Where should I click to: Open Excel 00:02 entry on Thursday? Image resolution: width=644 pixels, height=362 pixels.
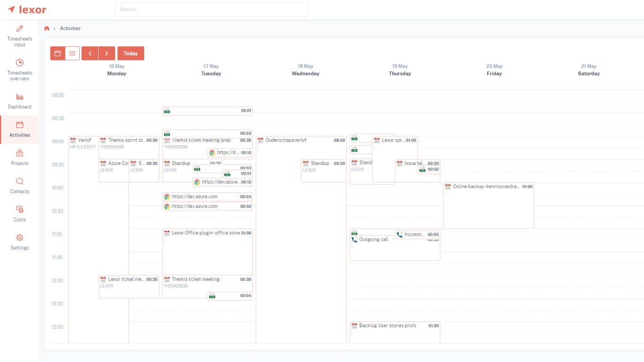[x=429, y=170]
